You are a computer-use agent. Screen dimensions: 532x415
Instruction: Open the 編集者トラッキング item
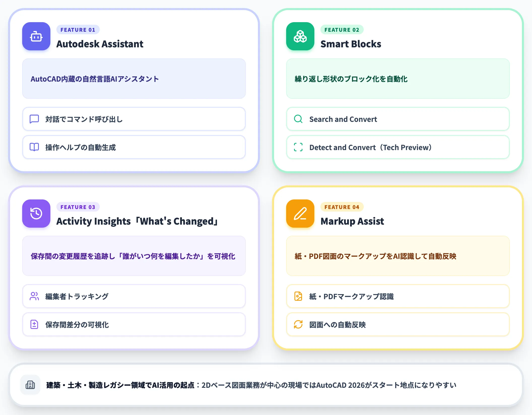pyautogui.click(x=134, y=296)
